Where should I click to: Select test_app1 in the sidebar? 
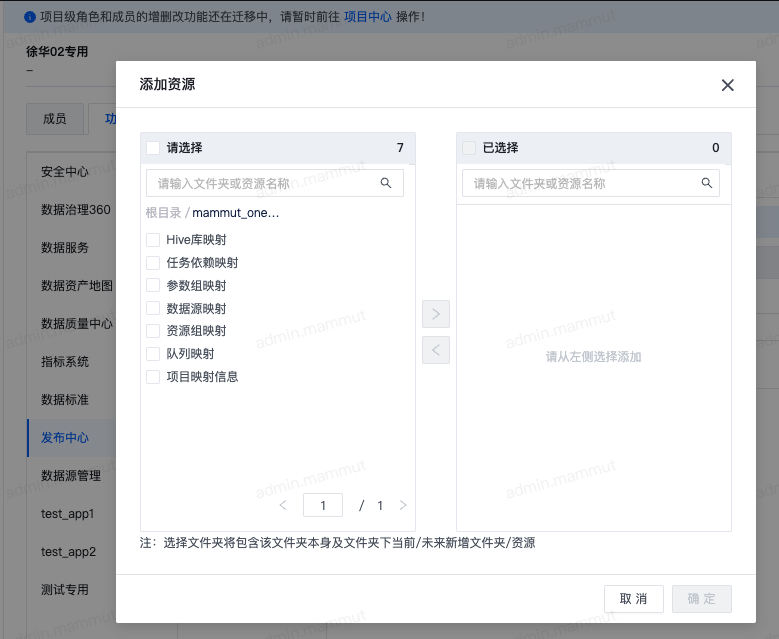tap(68, 514)
